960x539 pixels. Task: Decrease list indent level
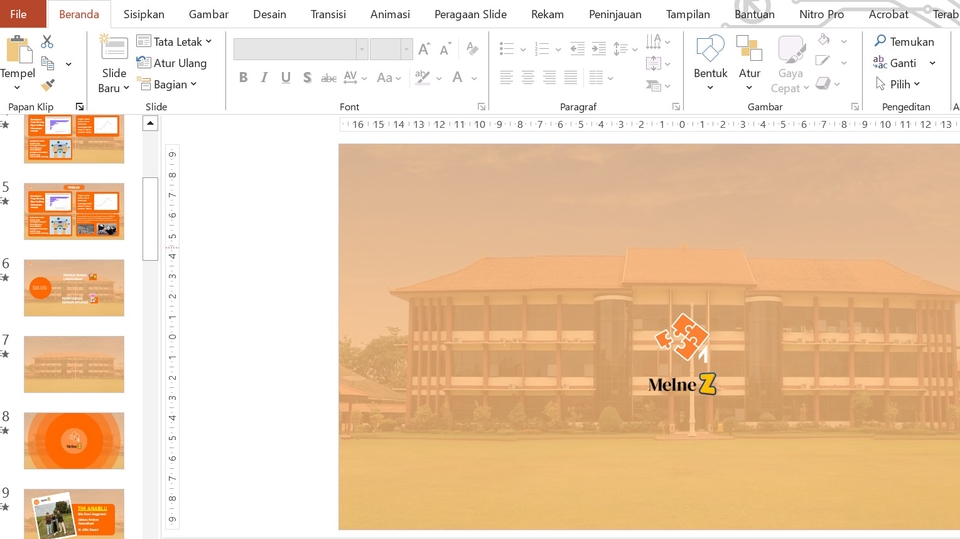click(x=577, y=48)
